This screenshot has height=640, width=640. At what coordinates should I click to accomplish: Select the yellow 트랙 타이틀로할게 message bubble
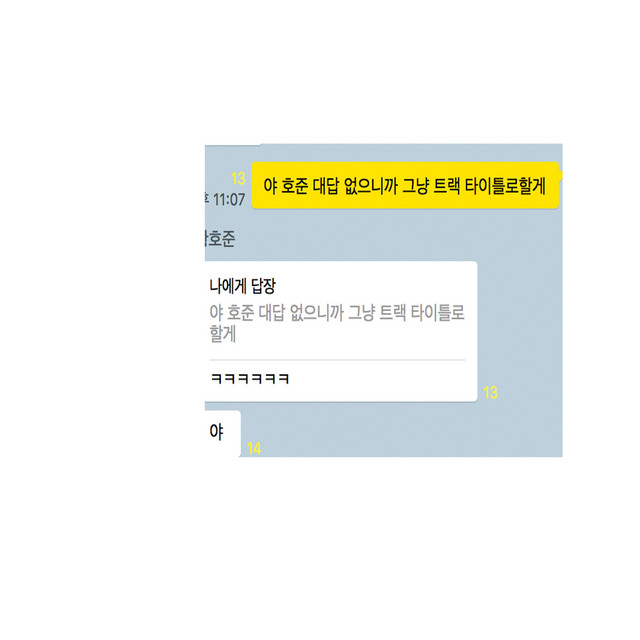point(405,186)
